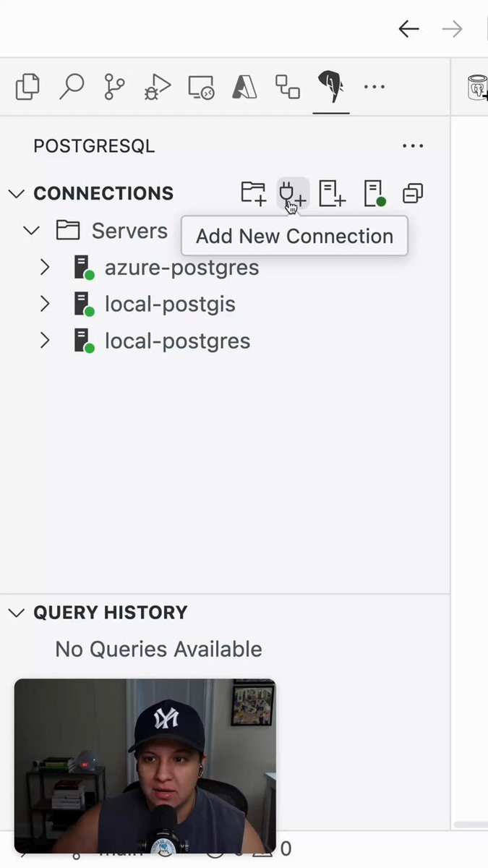Image resolution: width=488 pixels, height=868 pixels.
Task: Open the Source Control branch icon
Action: click(114, 87)
